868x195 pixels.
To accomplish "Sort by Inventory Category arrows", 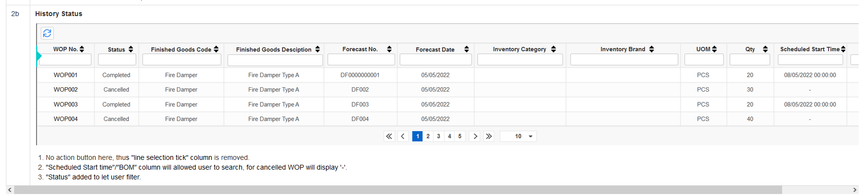I will tap(553, 49).
